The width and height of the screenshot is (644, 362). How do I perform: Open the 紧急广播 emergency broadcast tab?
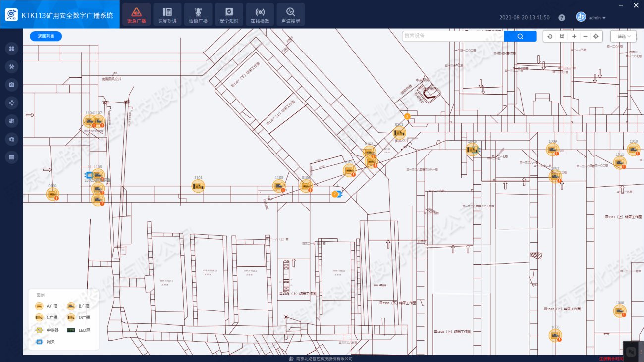[x=136, y=14]
